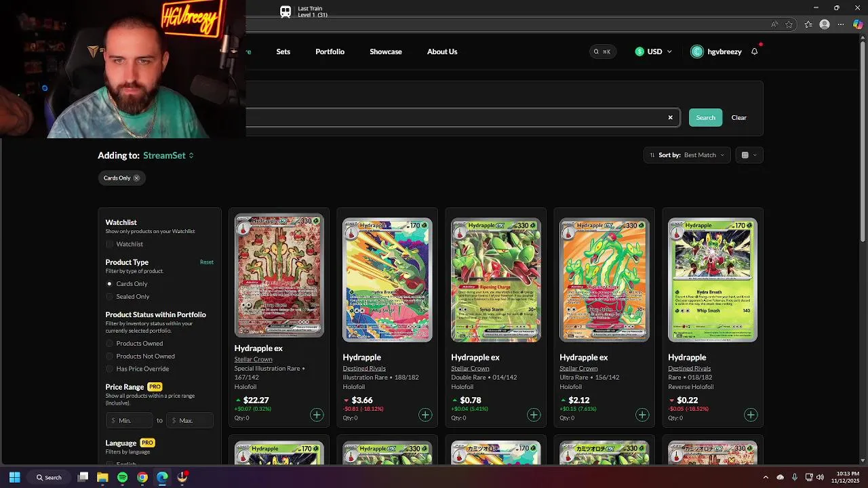Viewport: 868px width, 488px height.
Task: Click the $3.66 price text
Action: pyautogui.click(x=362, y=401)
